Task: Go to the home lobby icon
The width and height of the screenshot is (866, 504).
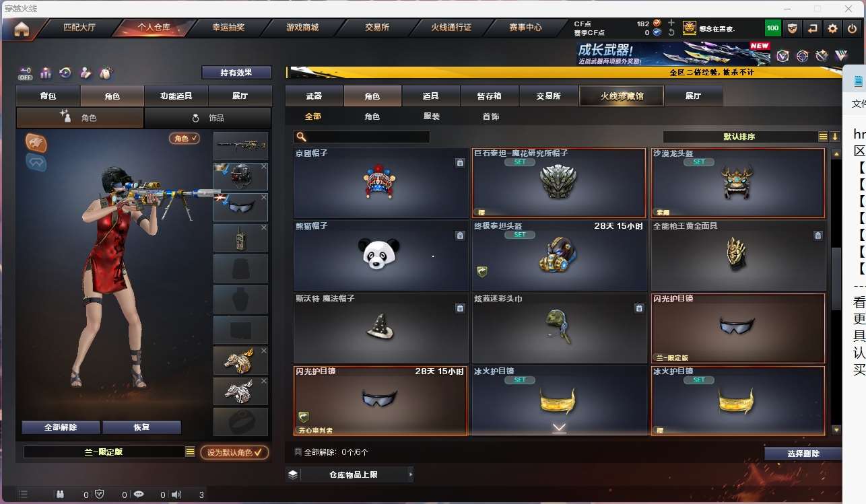Action: tap(22, 28)
